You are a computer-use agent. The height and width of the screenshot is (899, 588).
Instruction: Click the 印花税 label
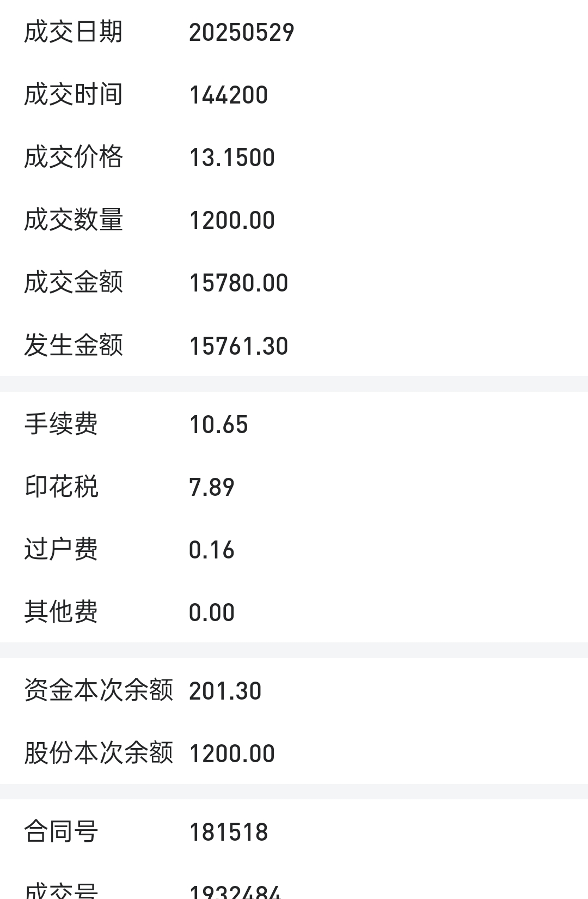pyautogui.click(x=61, y=487)
